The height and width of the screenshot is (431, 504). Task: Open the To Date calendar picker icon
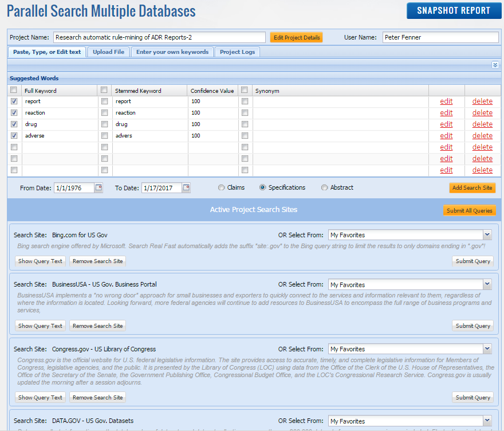pos(186,187)
